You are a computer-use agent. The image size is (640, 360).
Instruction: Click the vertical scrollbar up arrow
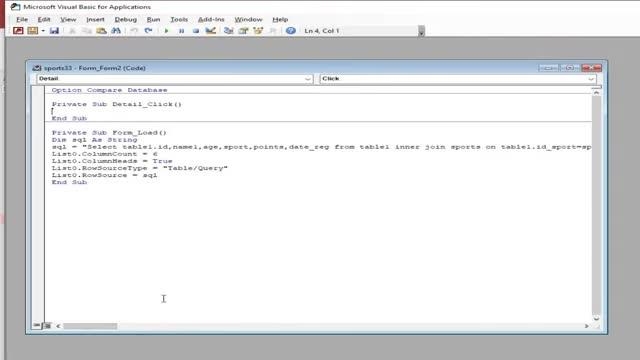(596, 93)
